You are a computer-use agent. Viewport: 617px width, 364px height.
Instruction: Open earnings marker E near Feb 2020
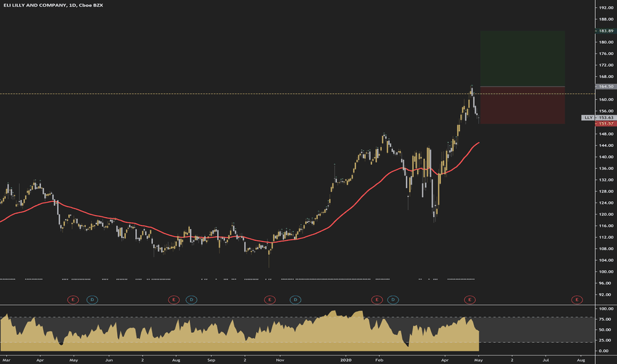point(377,300)
